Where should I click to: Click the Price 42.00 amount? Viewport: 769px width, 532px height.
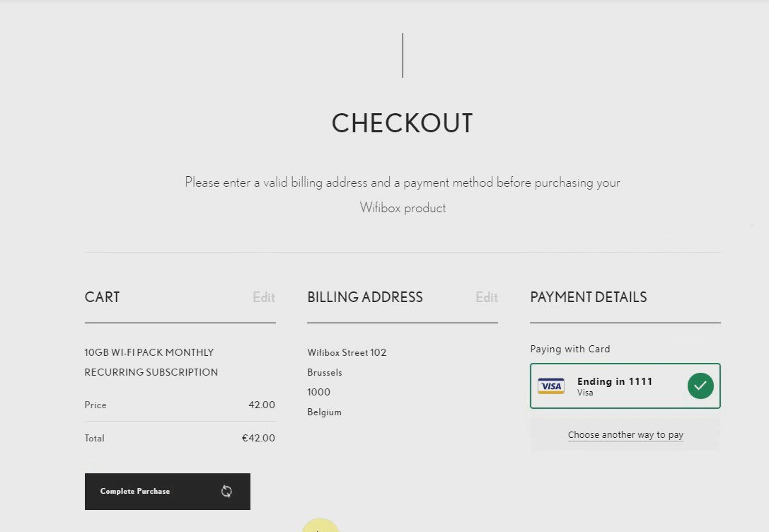[x=261, y=405]
